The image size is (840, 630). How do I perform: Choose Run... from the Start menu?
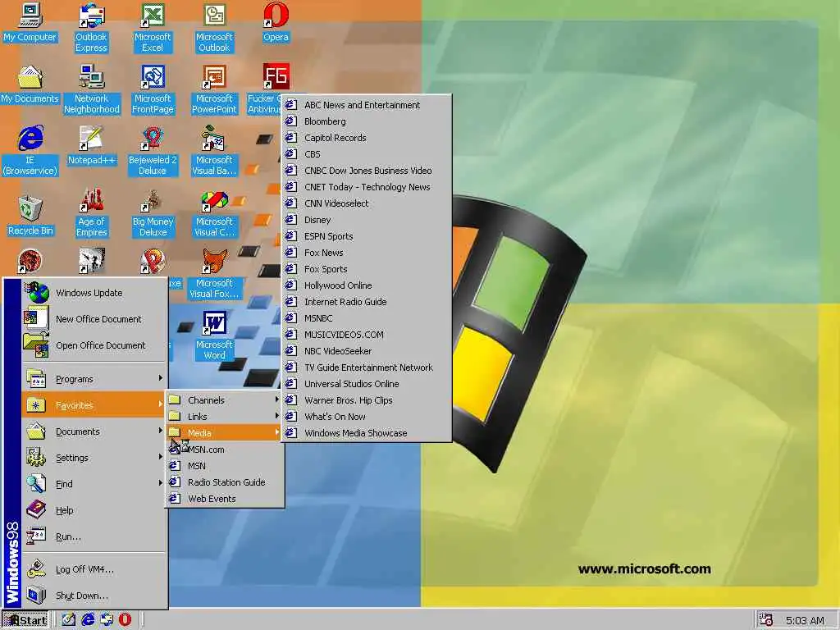(94, 536)
